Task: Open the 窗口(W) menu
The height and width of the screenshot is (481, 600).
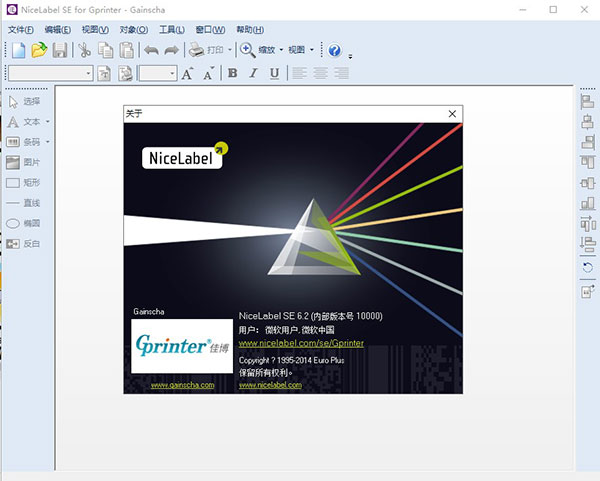Action: coord(210,30)
